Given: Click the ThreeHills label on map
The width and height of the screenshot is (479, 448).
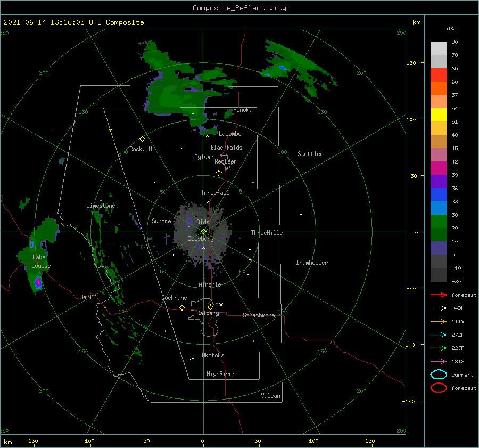Looking at the screenshot, I should 267,233.
